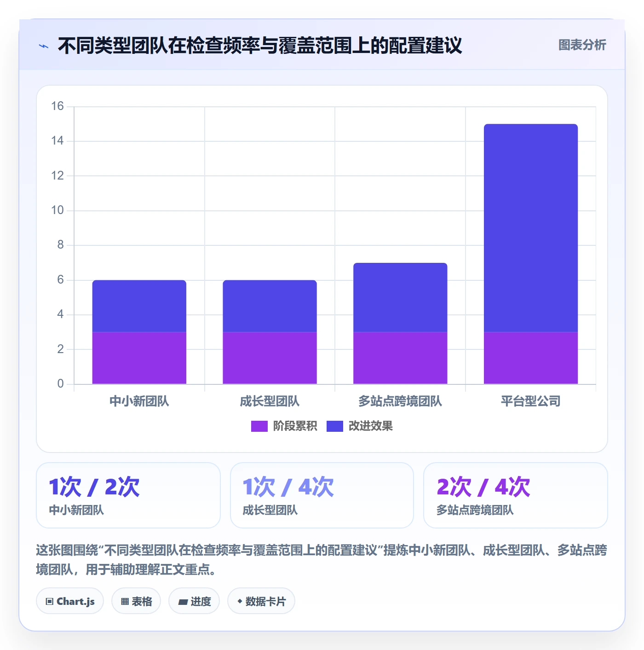This screenshot has height=650, width=644.
Task: Select the 表格 tag chip
Action: tap(136, 601)
